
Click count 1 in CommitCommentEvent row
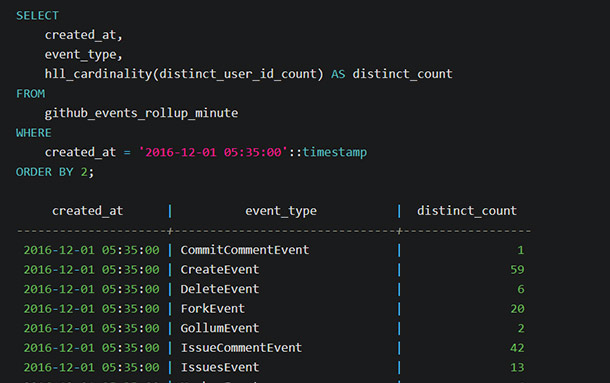(521, 250)
